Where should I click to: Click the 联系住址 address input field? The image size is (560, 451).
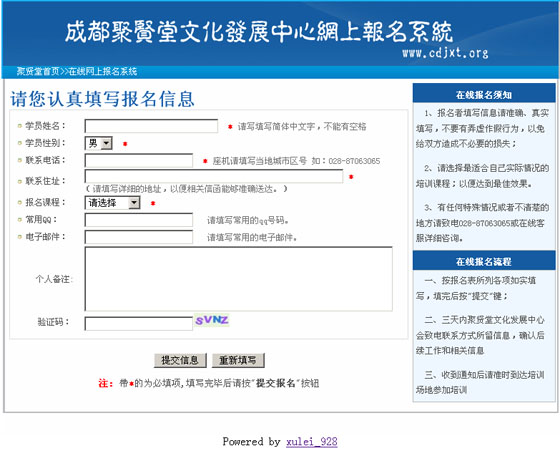pyautogui.click(x=214, y=176)
